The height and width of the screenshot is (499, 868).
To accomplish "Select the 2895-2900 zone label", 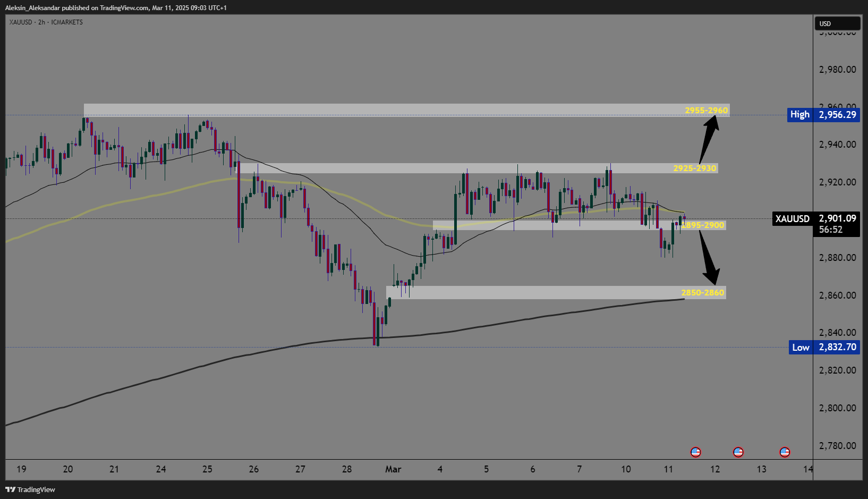I will (x=703, y=225).
